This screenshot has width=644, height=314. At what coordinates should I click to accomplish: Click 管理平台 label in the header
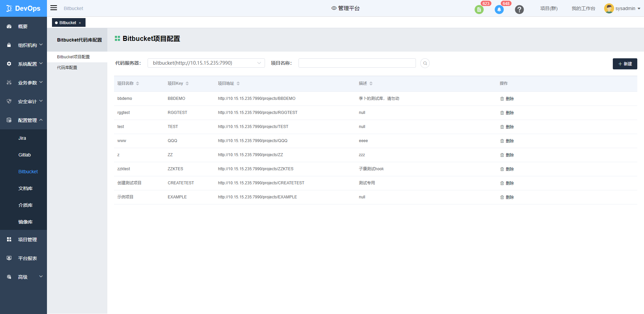(x=349, y=8)
